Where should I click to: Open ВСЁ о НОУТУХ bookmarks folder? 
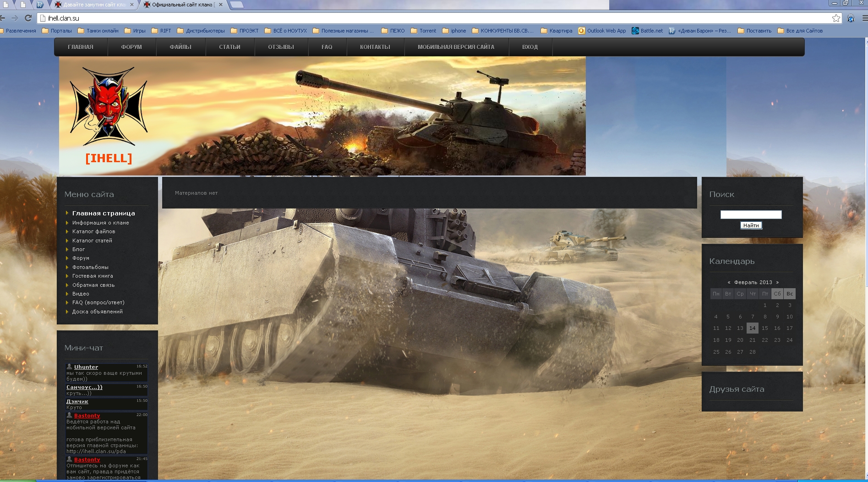coord(285,31)
